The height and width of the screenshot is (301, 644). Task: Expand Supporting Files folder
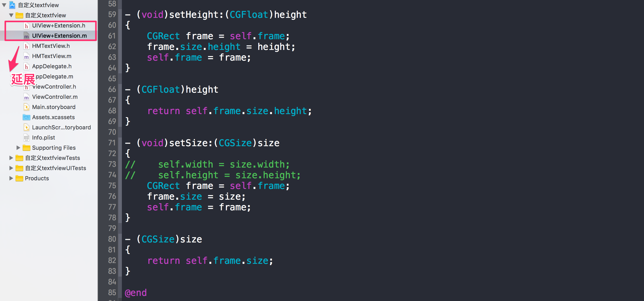click(x=17, y=147)
